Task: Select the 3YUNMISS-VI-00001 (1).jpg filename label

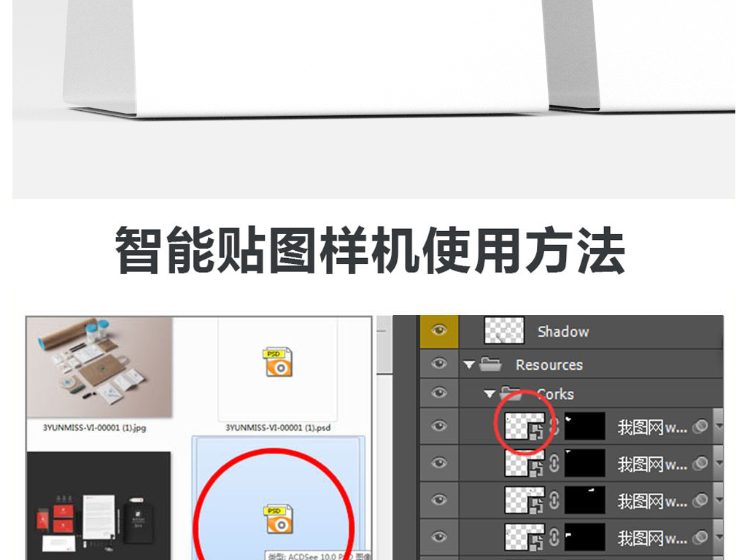Action: pos(94,428)
